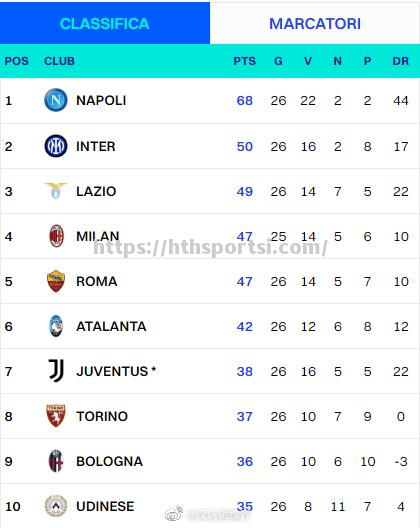Click the PTS column header

pyautogui.click(x=245, y=61)
